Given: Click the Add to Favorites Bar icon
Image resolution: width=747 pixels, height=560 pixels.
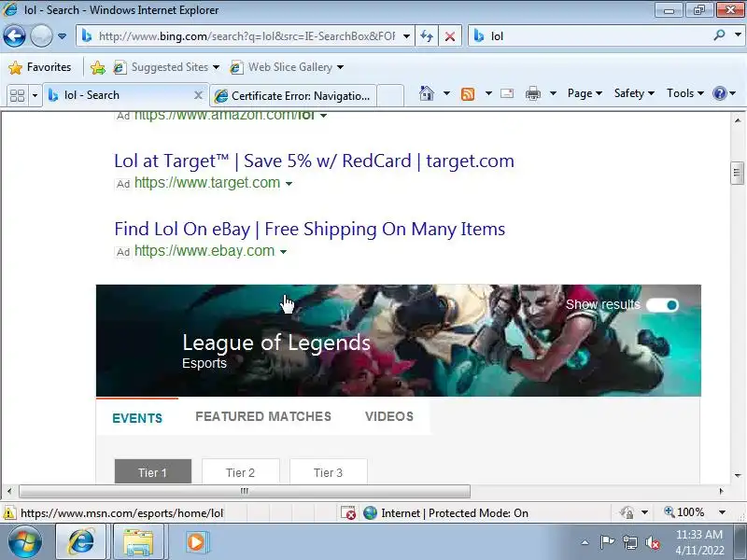Looking at the screenshot, I should click(x=98, y=67).
